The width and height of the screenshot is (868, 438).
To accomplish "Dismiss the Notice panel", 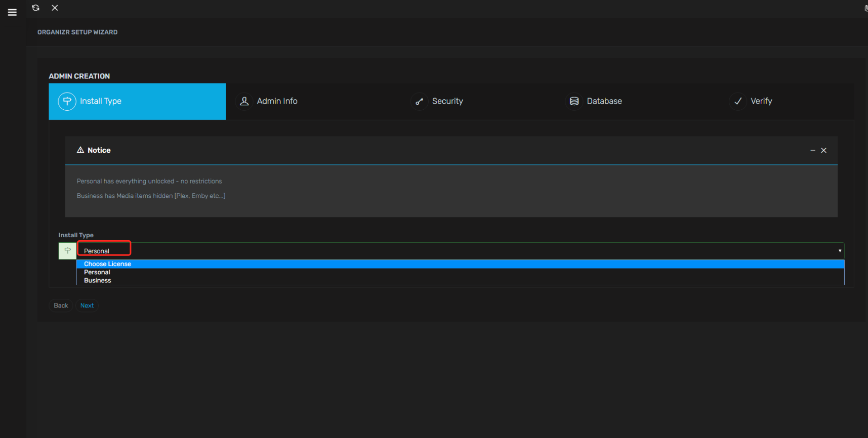I will click(x=824, y=150).
